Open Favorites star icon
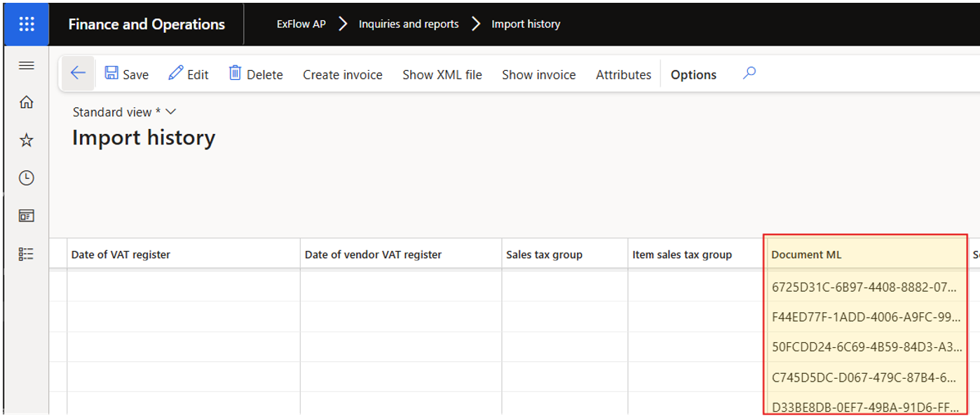 [26, 140]
